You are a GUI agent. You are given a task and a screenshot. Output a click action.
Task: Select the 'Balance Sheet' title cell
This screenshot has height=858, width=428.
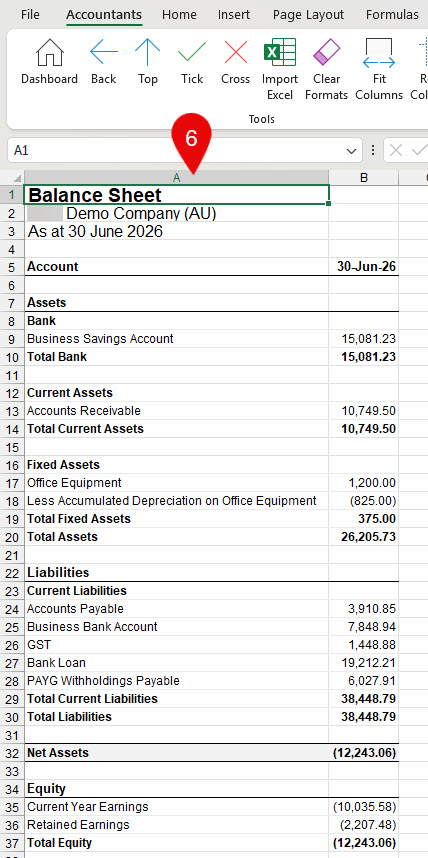tap(176, 195)
